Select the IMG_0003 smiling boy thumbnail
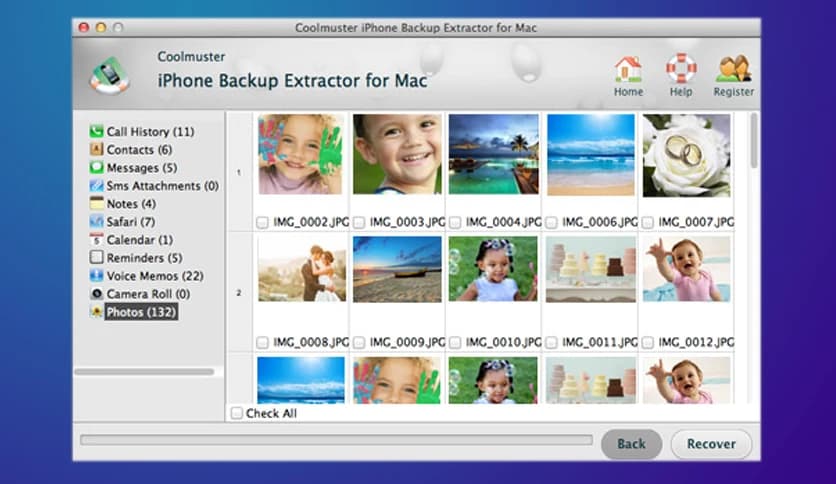This screenshot has width=836, height=484. 397,154
